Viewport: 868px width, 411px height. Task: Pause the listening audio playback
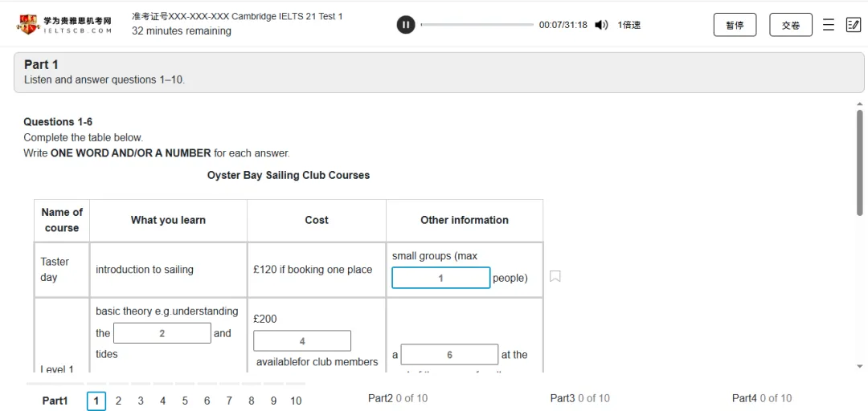point(406,24)
